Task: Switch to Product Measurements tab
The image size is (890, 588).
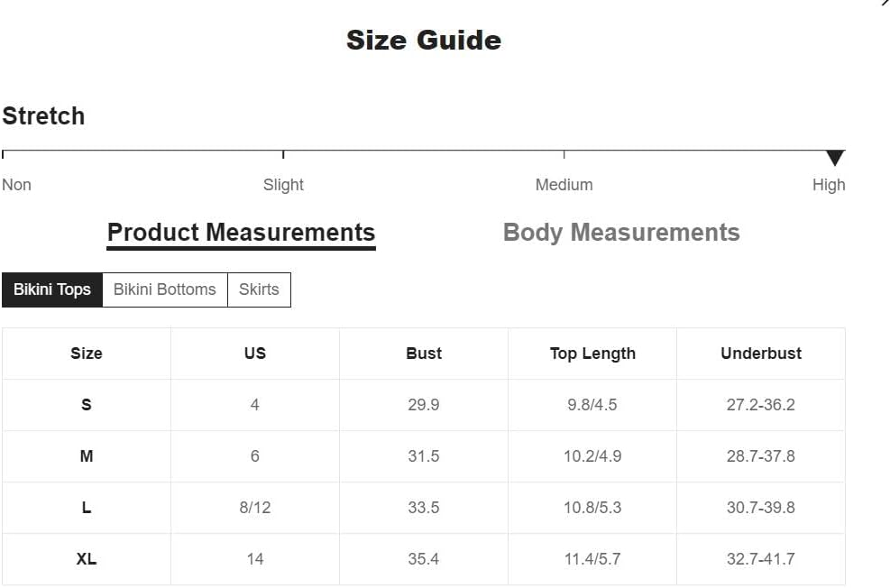Action: (x=242, y=233)
